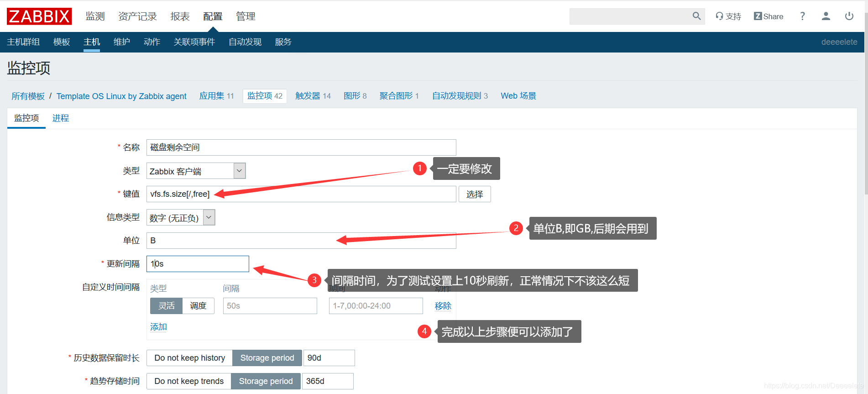Open user profile icon
This screenshot has width=868, height=394.
[826, 16]
